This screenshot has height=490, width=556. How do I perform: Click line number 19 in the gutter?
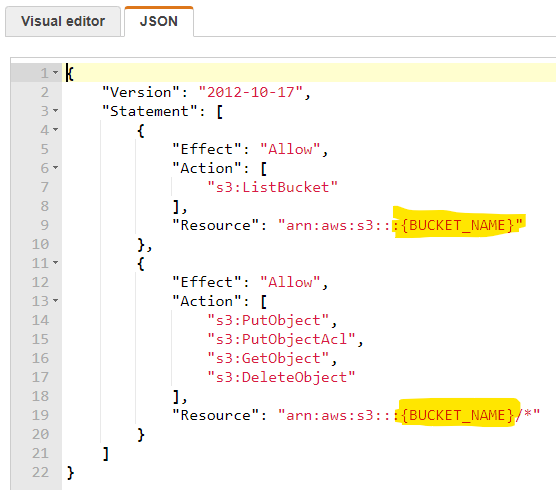(x=40, y=415)
